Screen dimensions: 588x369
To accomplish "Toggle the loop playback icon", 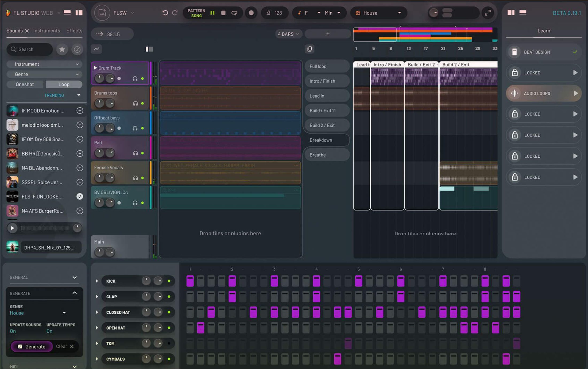I will (234, 13).
